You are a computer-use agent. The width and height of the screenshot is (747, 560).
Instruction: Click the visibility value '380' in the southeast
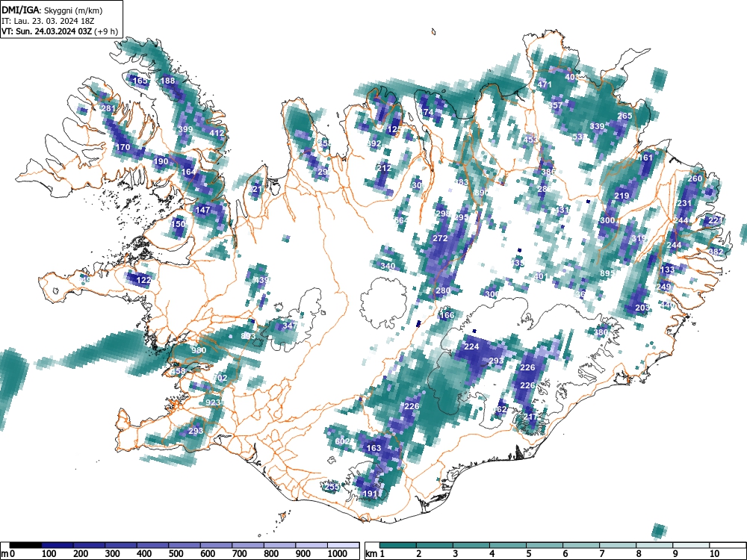pos(601,332)
